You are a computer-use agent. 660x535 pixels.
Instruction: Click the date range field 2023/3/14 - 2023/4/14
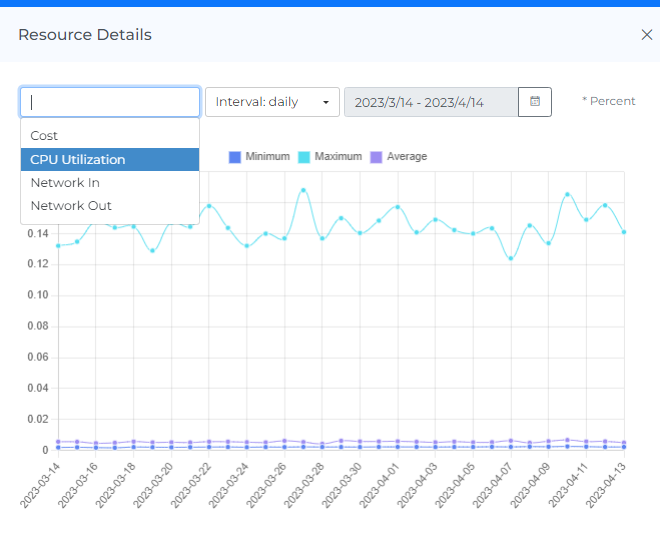pos(431,102)
